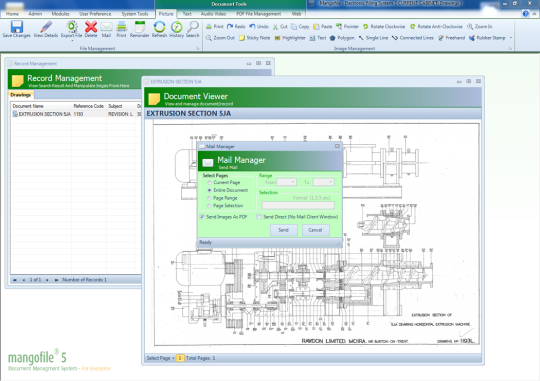Screen dimensions: 540x381
Task: Open the System Tools tab
Action: pyautogui.click(x=135, y=14)
